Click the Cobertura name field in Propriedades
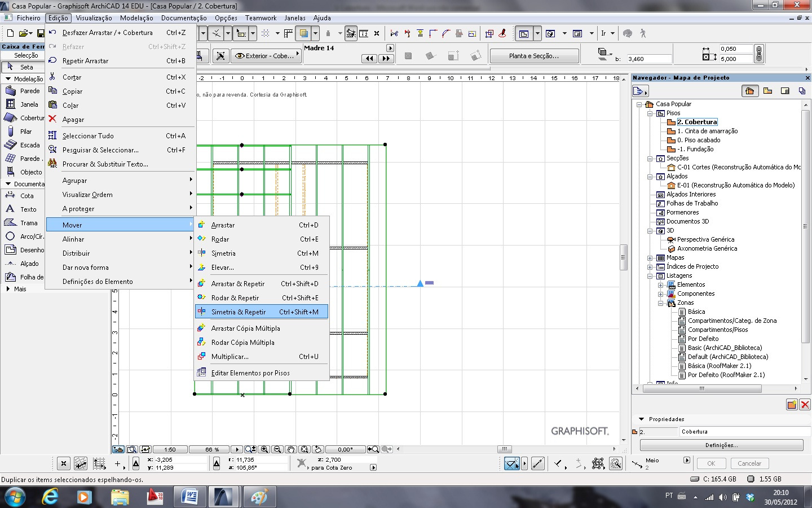Screen dimensions: 812x508 [x=744, y=431]
